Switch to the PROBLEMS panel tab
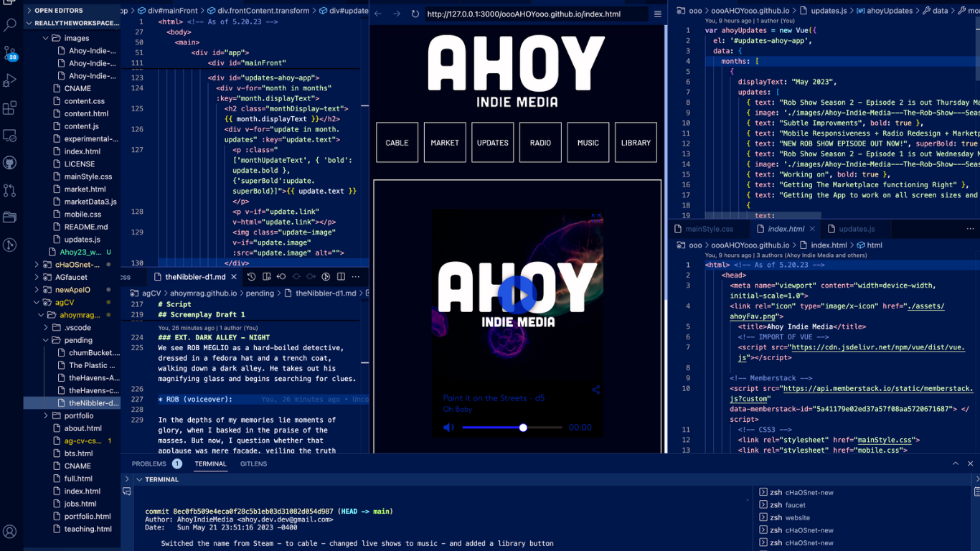Screen dimensions: 980x551 (149, 464)
